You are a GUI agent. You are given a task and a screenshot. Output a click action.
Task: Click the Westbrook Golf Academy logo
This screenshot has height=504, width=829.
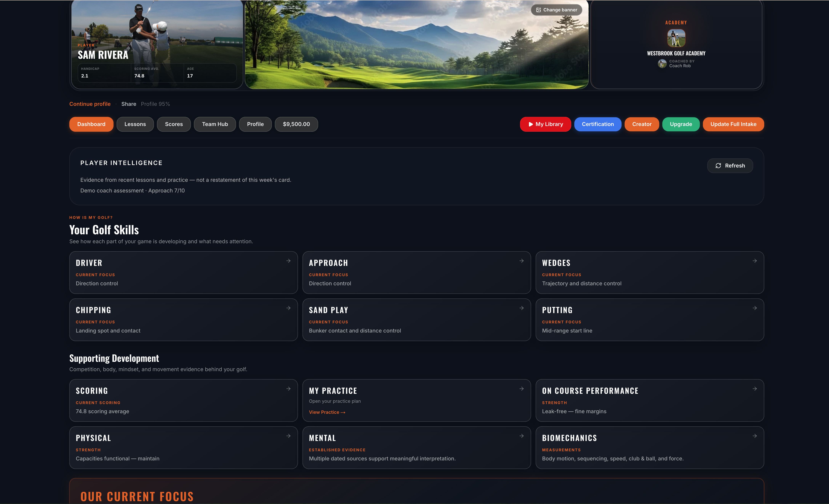676,38
